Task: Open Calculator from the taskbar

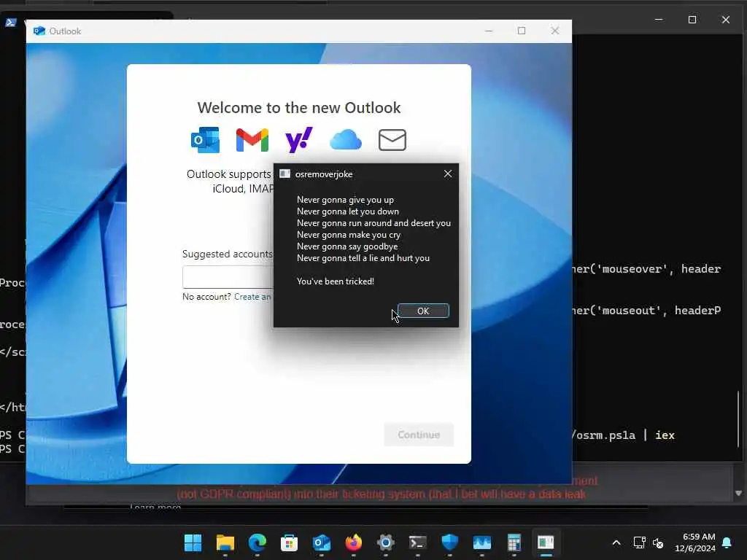Action: pos(514,542)
